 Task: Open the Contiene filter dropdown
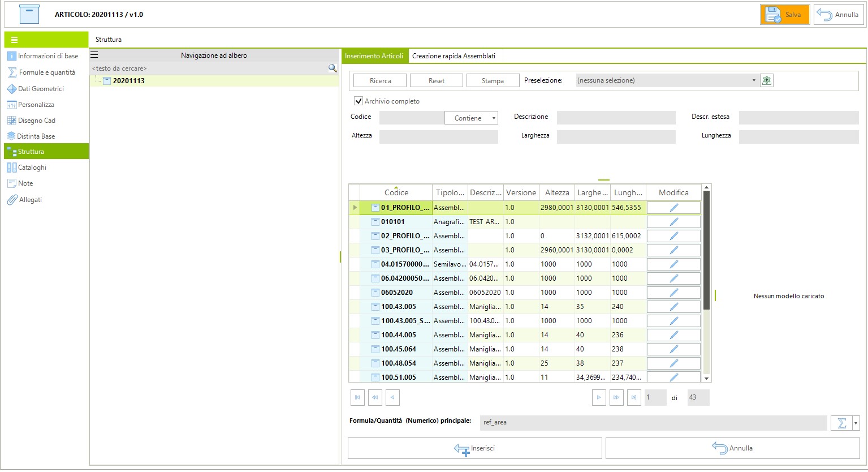tap(472, 118)
